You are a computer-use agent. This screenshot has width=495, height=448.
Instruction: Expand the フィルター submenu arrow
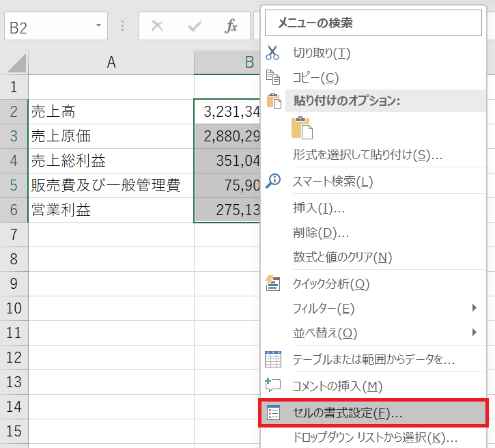pos(475,308)
